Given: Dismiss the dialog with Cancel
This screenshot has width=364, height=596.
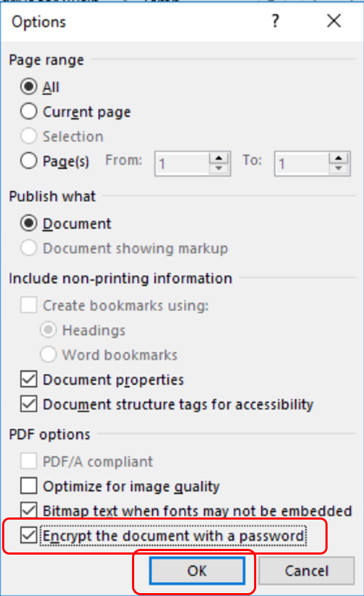Looking at the screenshot, I should point(307,570).
